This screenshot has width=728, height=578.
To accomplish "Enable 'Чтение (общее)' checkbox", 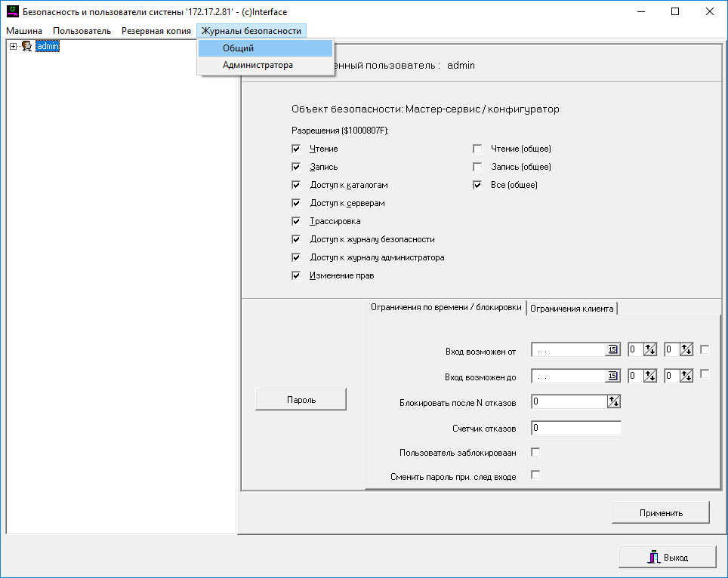I will point(477,149).
